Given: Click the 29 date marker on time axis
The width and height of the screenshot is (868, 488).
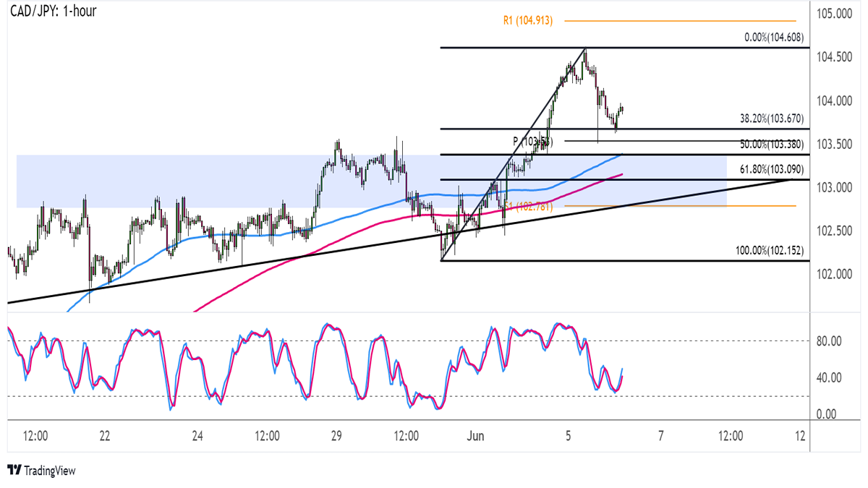Looking at the screenshot, I should coord(336,437).
